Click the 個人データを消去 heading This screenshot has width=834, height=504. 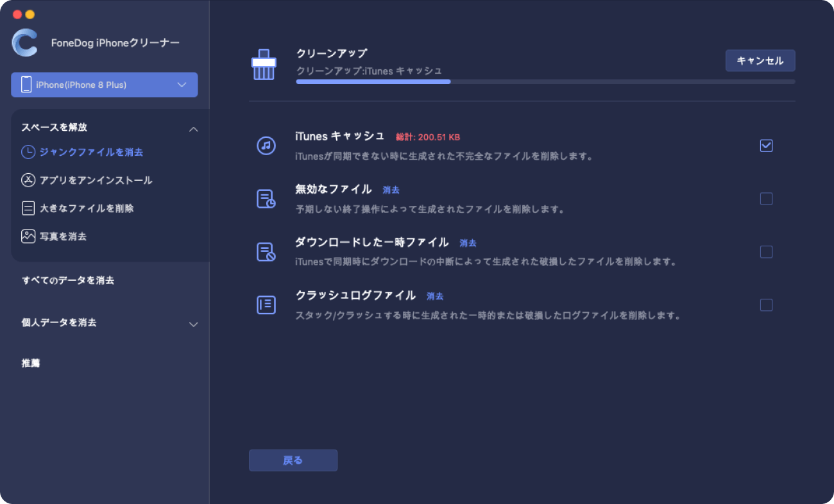tap(59, 323)
